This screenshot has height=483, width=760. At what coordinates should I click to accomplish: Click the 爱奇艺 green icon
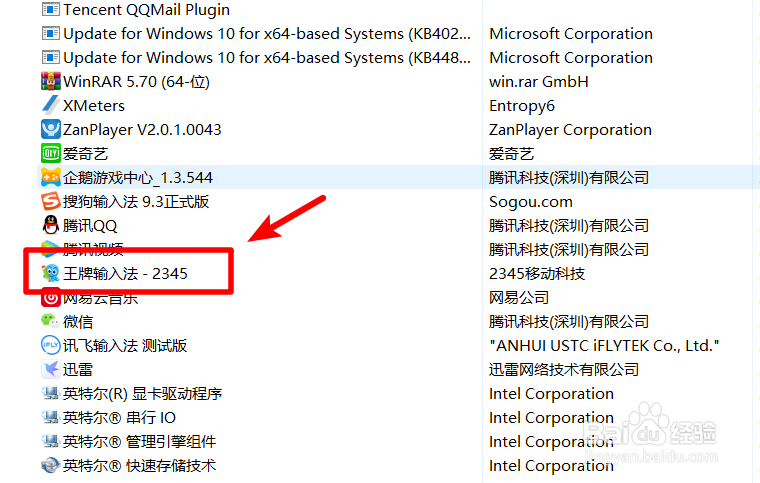(51, 153)
